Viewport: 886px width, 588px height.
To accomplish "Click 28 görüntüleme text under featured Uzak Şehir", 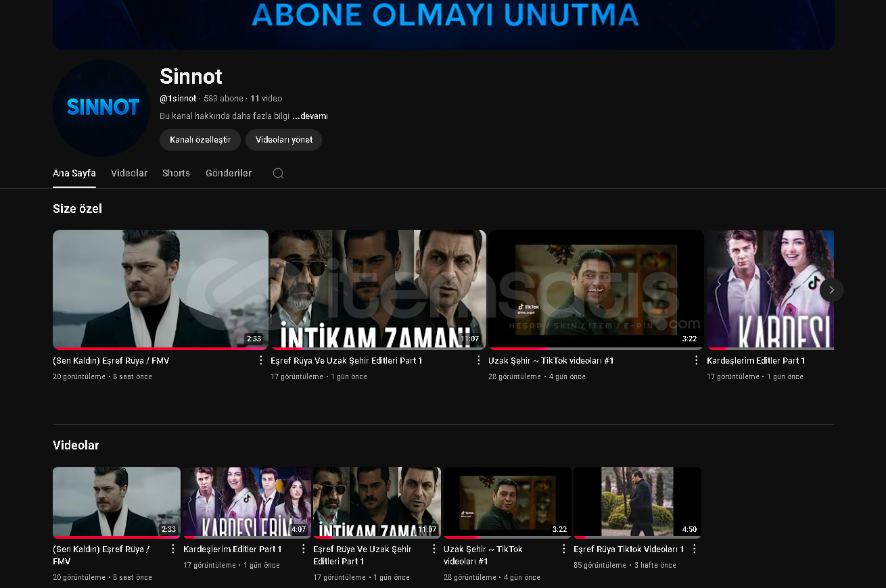I will point(515,376).
